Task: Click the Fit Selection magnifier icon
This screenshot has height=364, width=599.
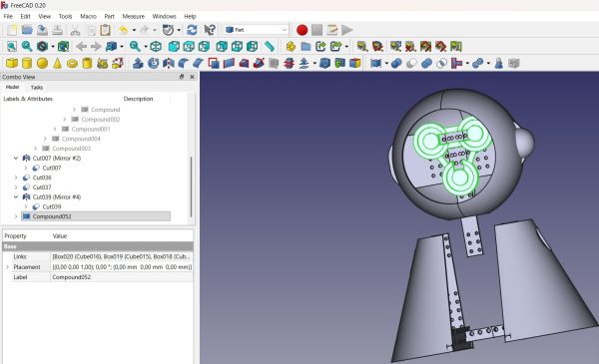Action: pyautogui.click(x=27, y=47)
